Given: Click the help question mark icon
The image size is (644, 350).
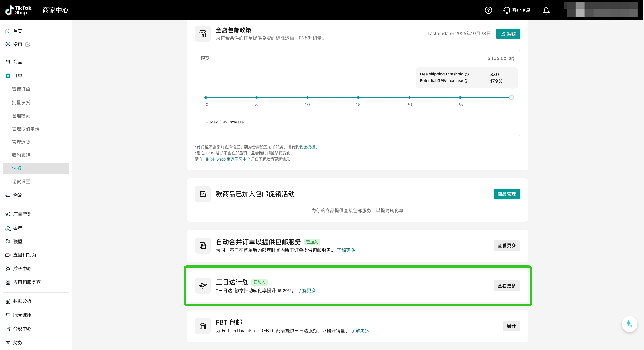Looking at the screenshot, I should pyautogui.click(x=488, y=10).
